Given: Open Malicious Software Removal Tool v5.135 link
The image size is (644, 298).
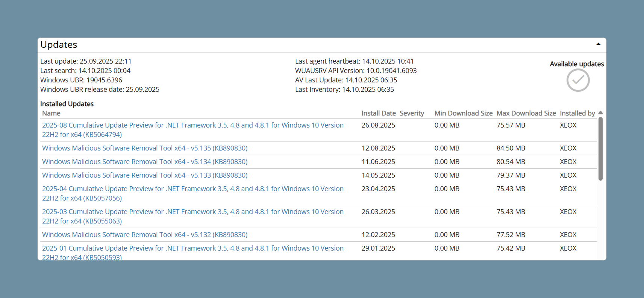Looking at the screenshot, I should pos(145,148).
